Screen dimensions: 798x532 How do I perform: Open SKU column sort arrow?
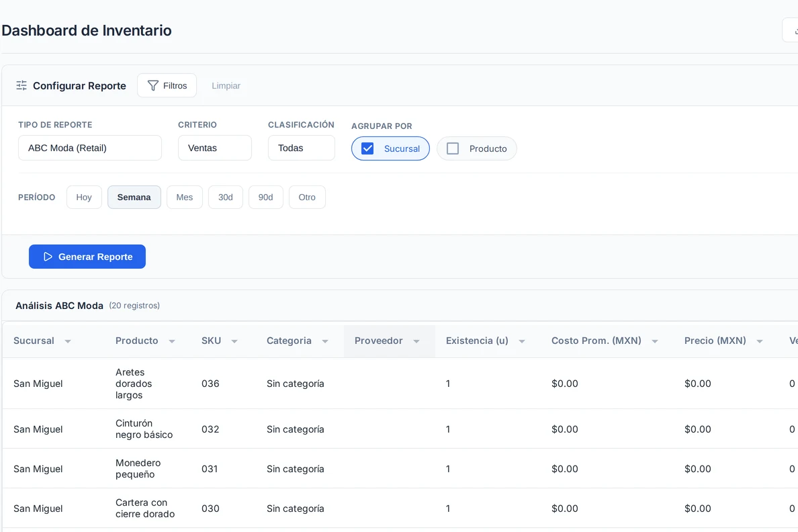(x=234, y=341)
